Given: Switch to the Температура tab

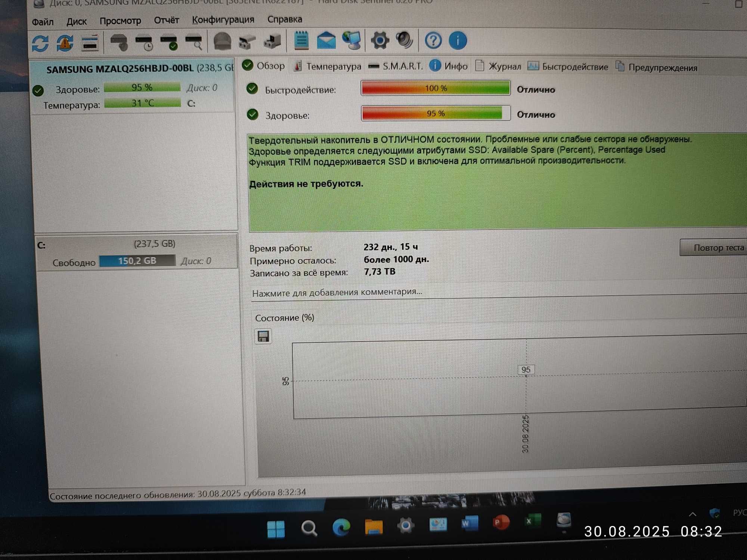Looking at the screenshot, I should [x=327, y=66].
